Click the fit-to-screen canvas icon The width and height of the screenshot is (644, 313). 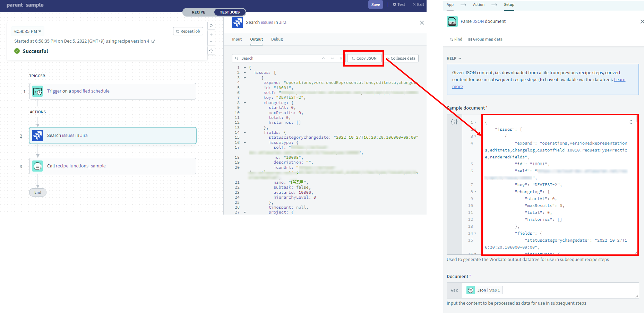point(211,51)
